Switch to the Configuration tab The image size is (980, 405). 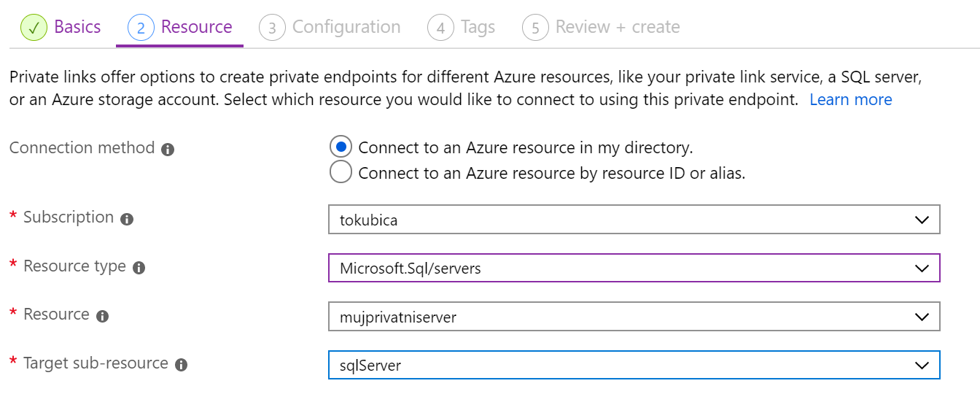[x=346, y=28]
